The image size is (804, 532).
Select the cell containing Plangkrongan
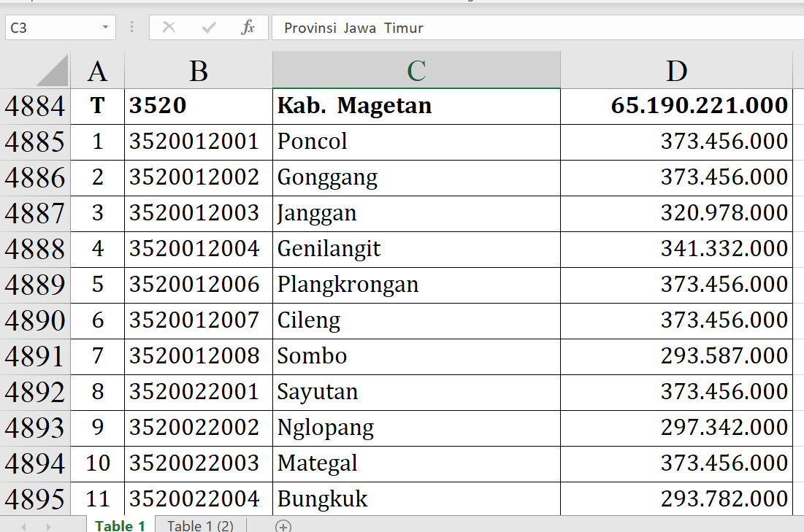[x=416, y=285]
